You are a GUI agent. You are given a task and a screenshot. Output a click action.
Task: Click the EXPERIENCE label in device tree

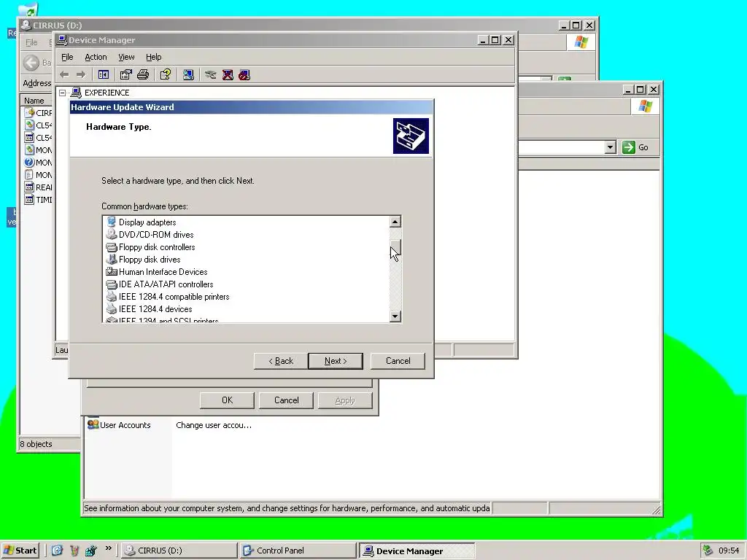pyautogui.click(x=107, y=93)
